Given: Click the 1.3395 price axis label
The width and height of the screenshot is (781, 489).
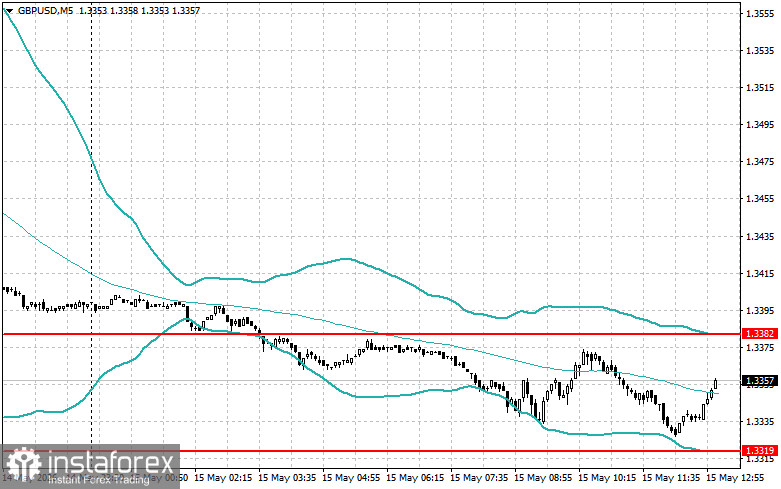Looking at the screenshot, I should pyautogui.click(x=760, y=310).
